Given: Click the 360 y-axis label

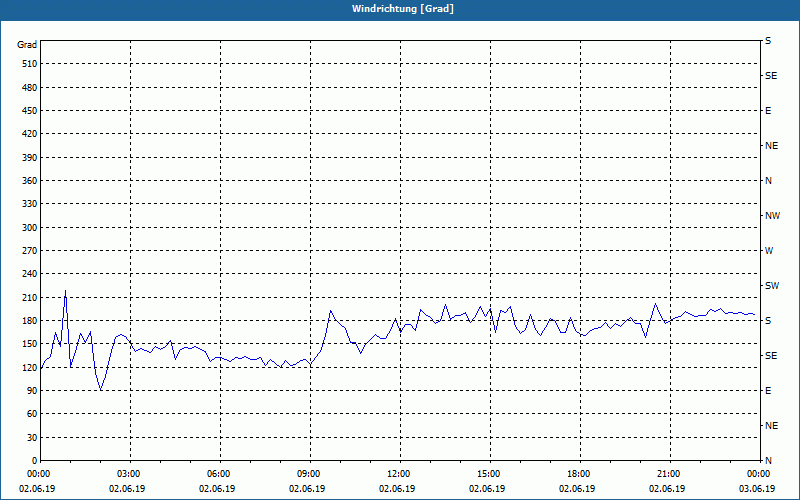Looking at the screenshot, I should 29,181.
